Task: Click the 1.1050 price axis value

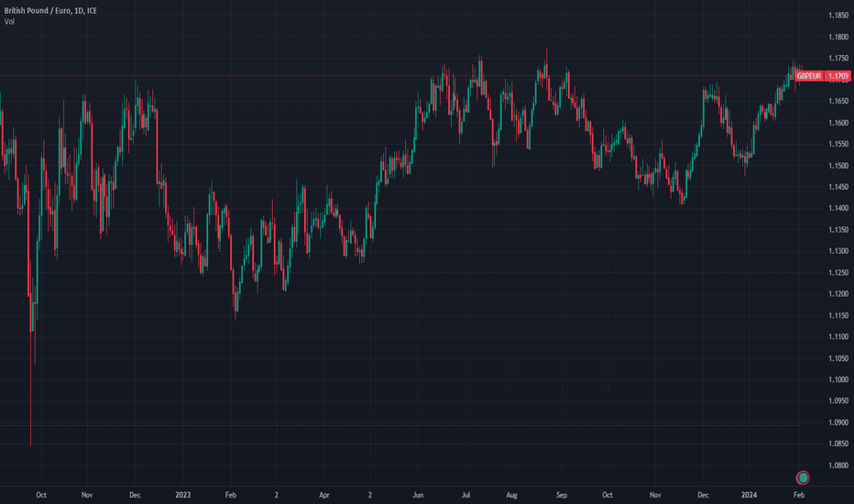Action: [x=838, y=358]
